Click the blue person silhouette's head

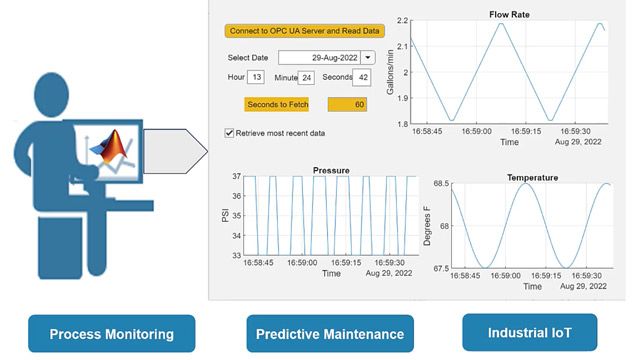click(x=51, y=95)
